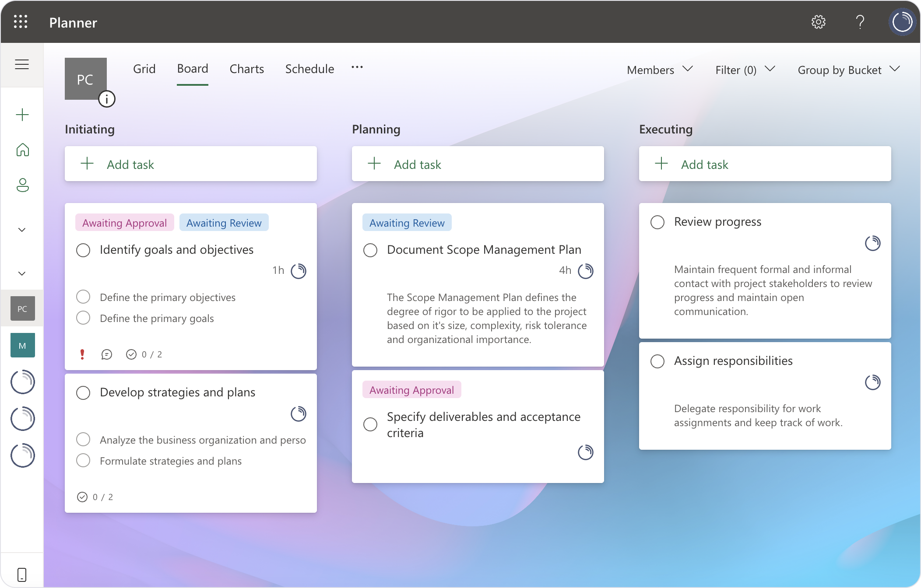This screenshot has height=588, width=921.
Task: Open the My Tasks person icon in sidebar
Action: (22, 185)
